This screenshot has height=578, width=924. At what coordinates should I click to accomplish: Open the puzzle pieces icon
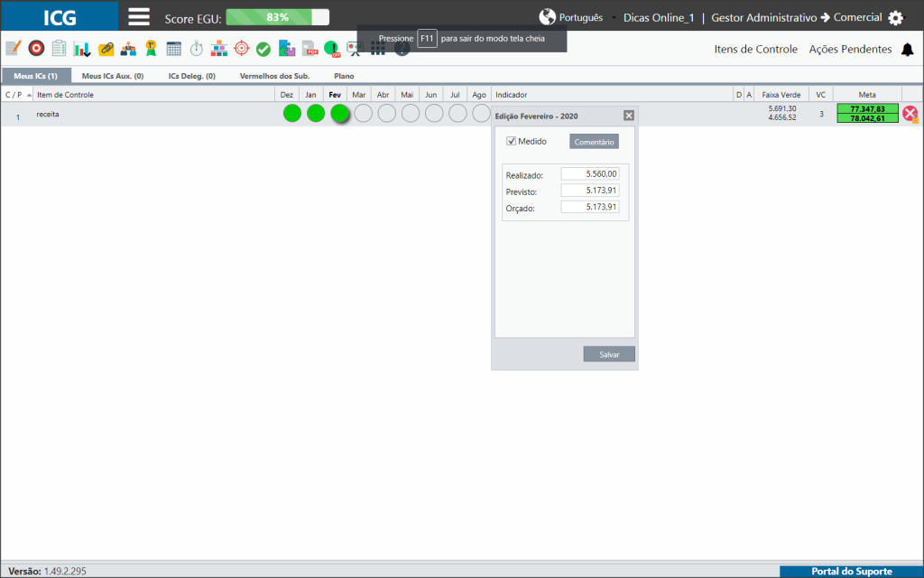pos(287,49)
